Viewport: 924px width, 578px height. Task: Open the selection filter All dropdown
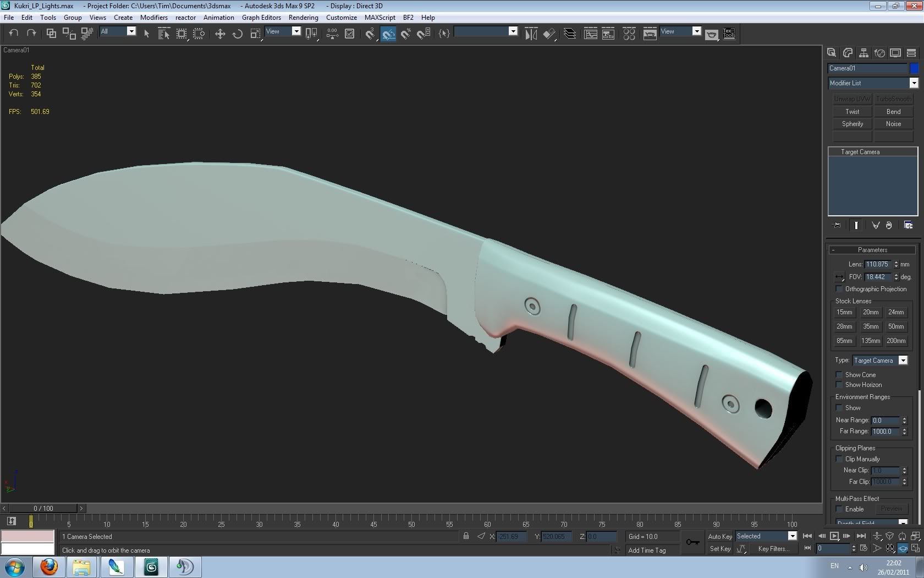pos(131,31)
